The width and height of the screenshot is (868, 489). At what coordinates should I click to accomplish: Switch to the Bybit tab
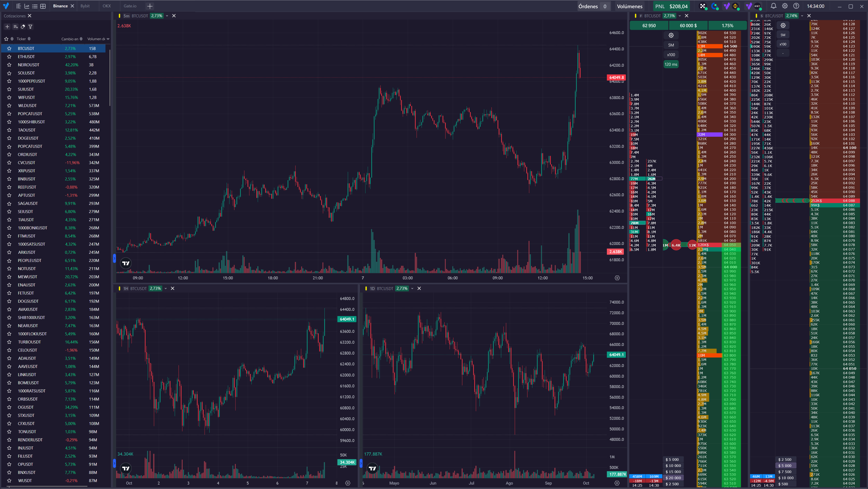click(85, 6)
